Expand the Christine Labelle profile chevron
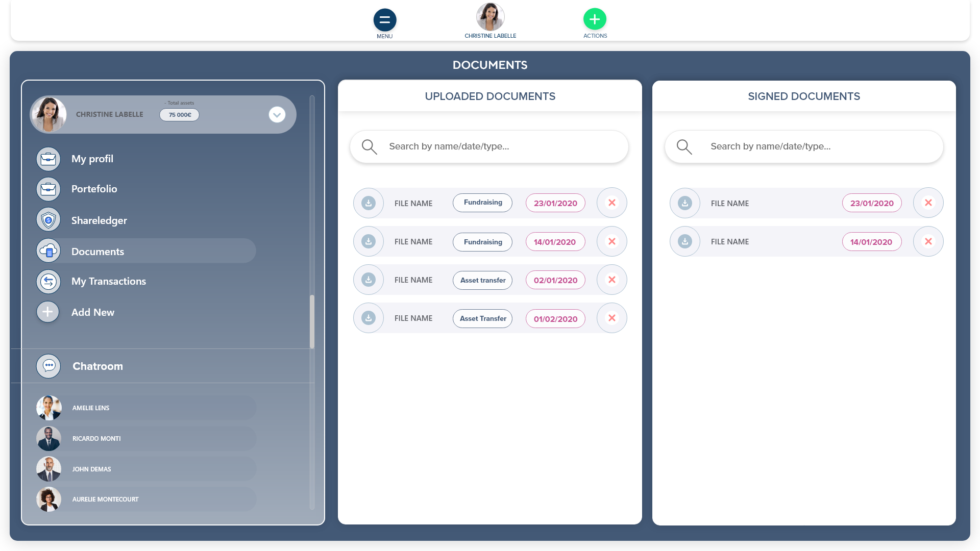Screen dimensions: 980x551 pos(277,114)
